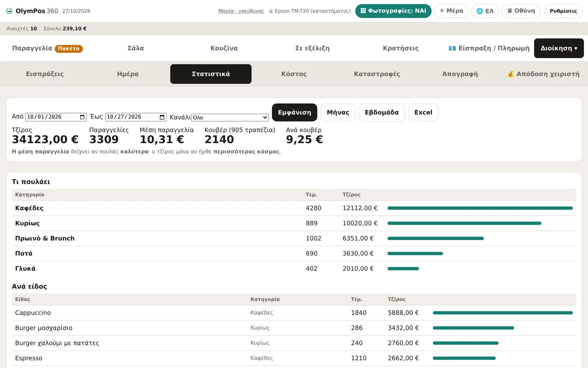Select the Εβδομάδα range button
The width and height of the screenshot is (588, 368).
click(382, 112)
